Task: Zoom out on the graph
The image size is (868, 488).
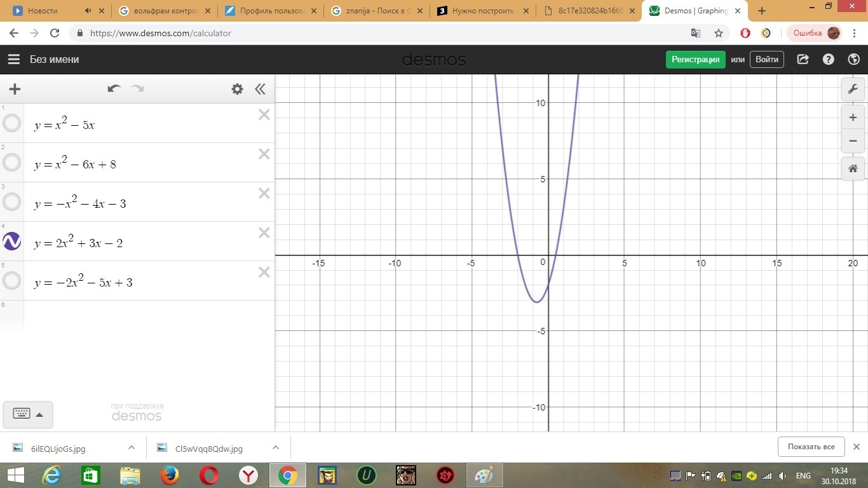Action: pos(853,141)
